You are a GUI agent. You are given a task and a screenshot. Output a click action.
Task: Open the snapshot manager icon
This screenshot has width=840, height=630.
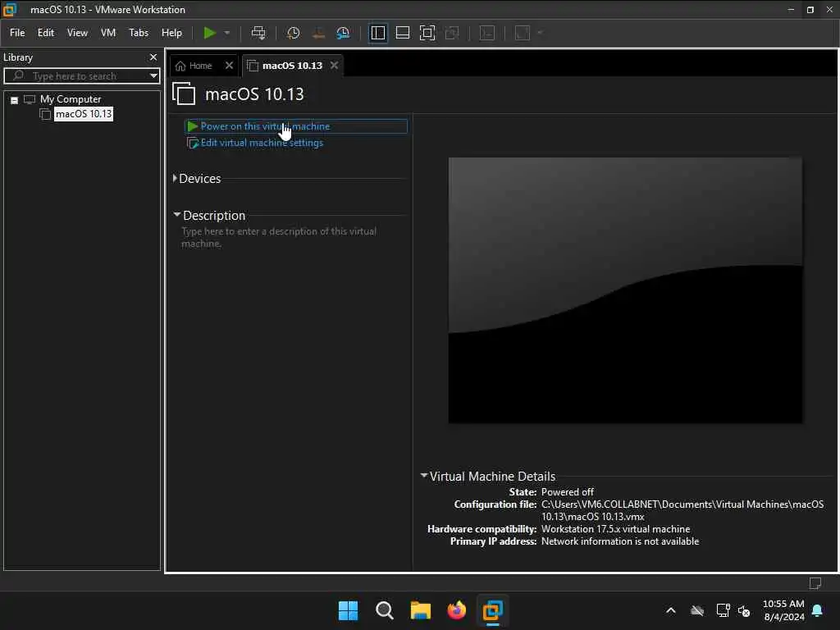click(344, 33)
